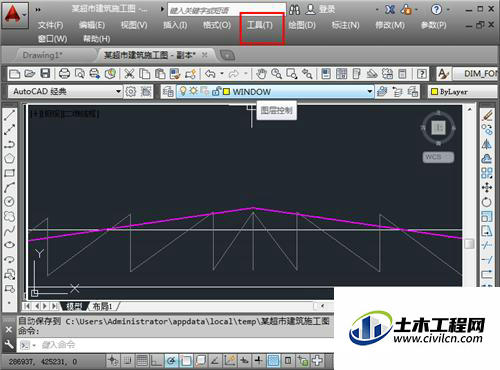Screen dimensions: 500x370
Task: Click the 登录 sign-in button
Action: [326, 9]
